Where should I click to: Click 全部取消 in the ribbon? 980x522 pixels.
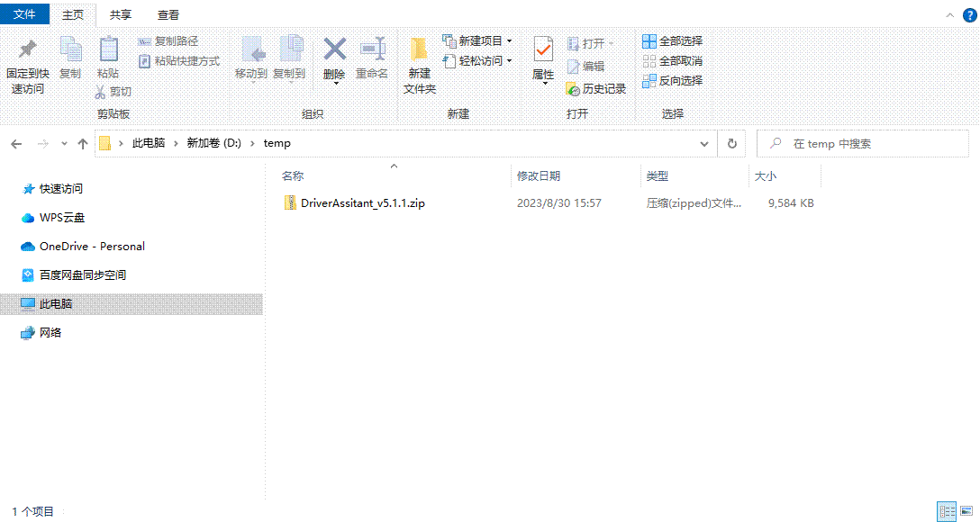[673, 61]
